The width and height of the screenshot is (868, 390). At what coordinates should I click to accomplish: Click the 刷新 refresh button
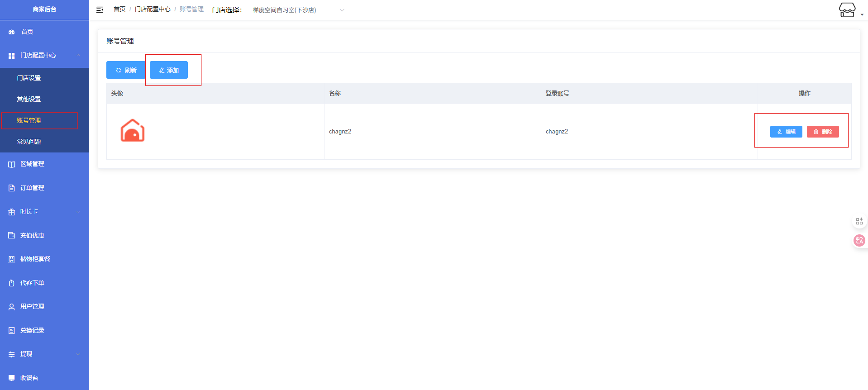(126, 70)
